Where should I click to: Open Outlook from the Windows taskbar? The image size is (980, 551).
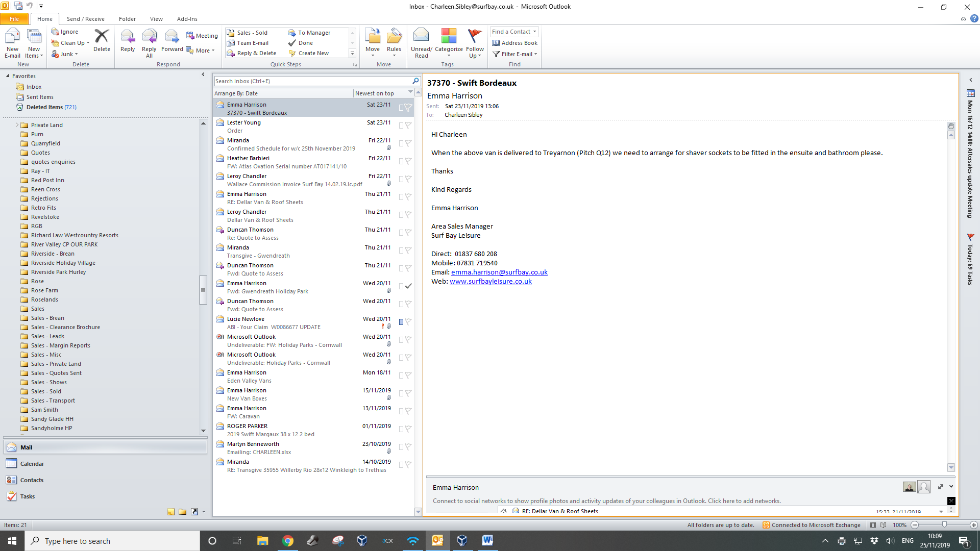tap(437, 541)
